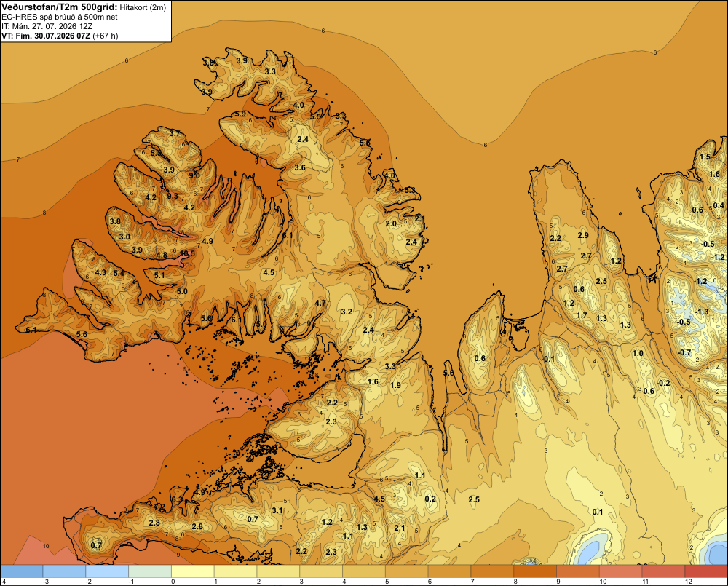Select the blue -4 to -3 legend swatch
This screenshot has width=728, height=586.
21,571
